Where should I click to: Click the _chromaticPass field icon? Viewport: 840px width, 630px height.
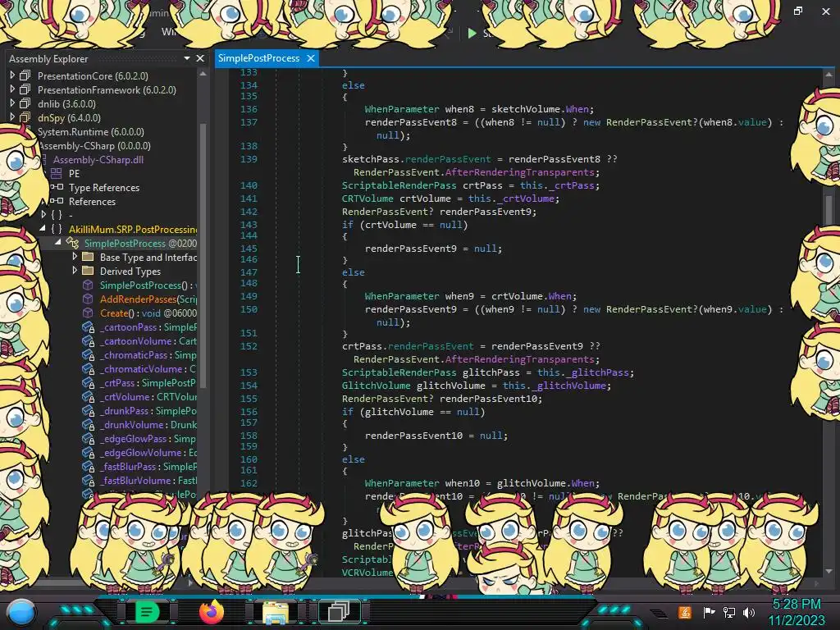tap(88, 354)
